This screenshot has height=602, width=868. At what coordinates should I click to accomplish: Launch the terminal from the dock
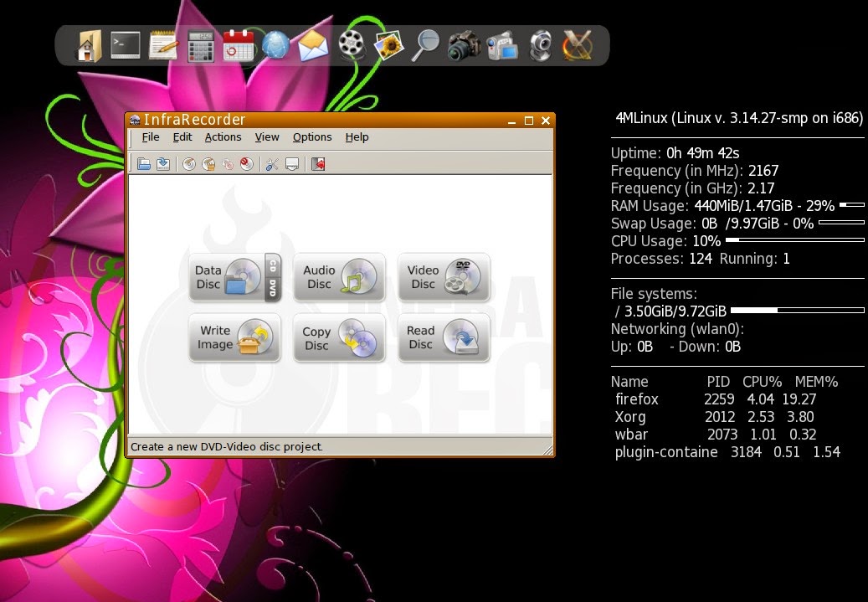tap(125, 44)
